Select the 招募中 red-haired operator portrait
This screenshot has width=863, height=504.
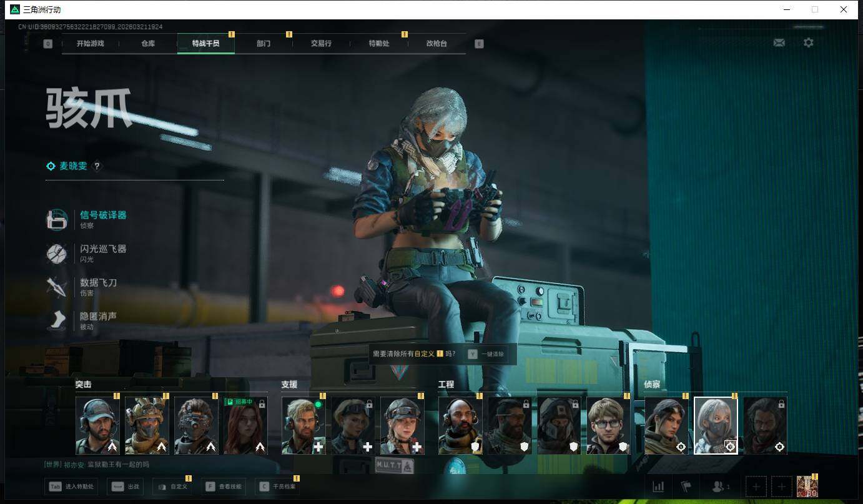tap(245, 425)
